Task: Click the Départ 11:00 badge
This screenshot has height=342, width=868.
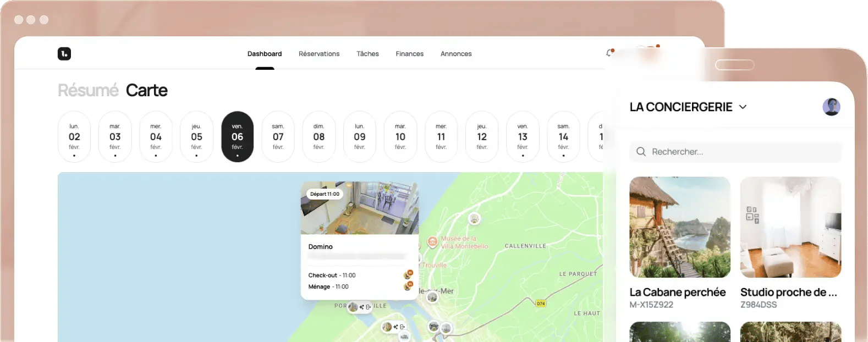Action: click(x=325, y=194)
